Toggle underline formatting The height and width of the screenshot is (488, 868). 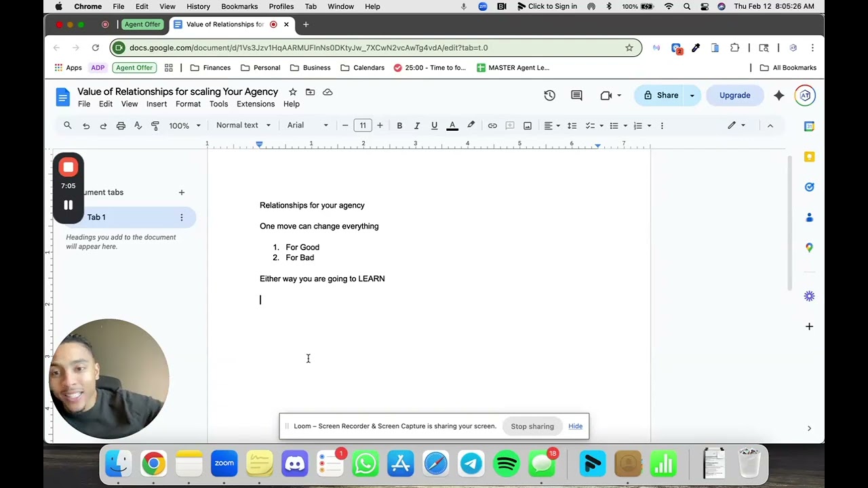(434, 125)
